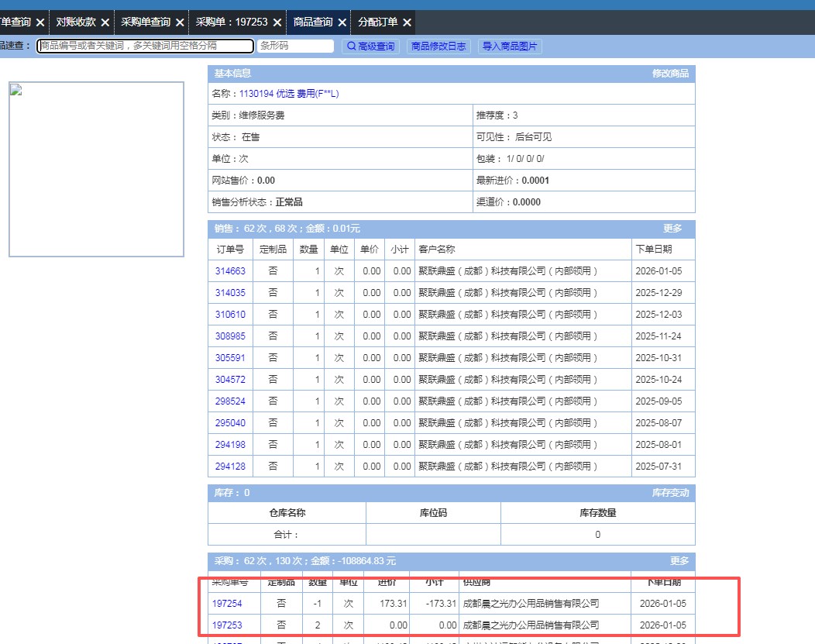Open the 采购单查询 tab
The image size is (815, 644).
pos(146,22)
